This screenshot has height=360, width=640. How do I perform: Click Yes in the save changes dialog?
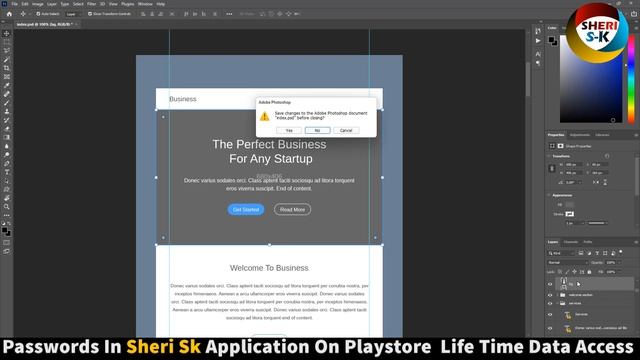tap(289, 130)
